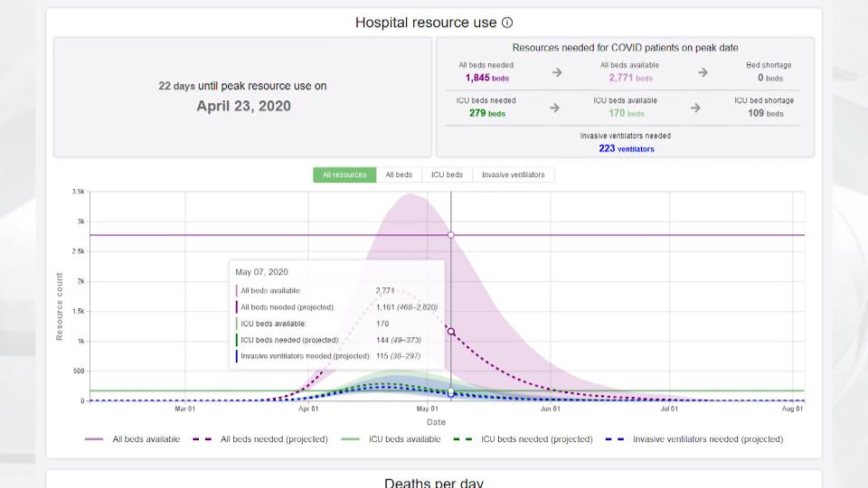Click arrow pointing to ICU bed shortage

(x=695, y=108)
